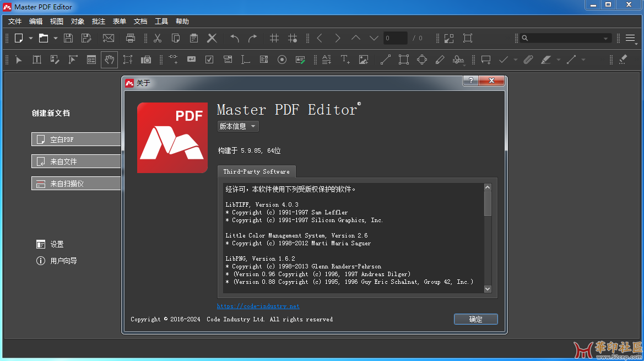Create a 空白PDF document
The image size is (644, 361).
pyautogui.click(x=77, y=139)
